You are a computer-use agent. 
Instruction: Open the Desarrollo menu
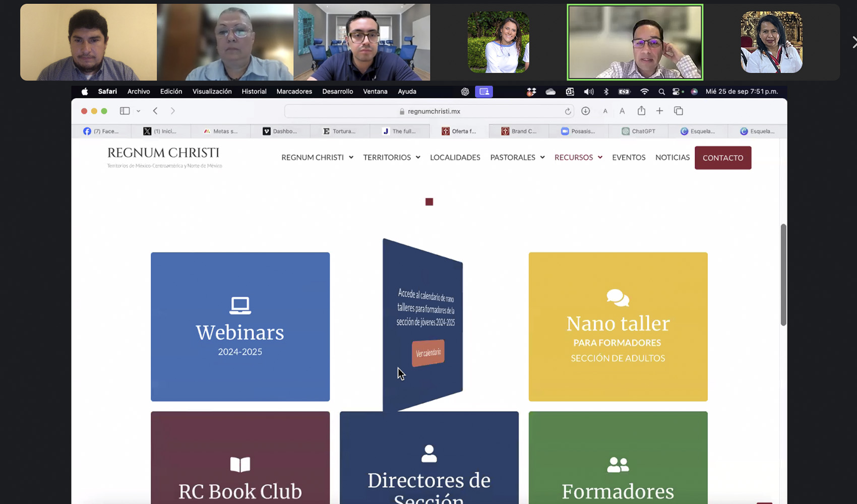(337, 91)
